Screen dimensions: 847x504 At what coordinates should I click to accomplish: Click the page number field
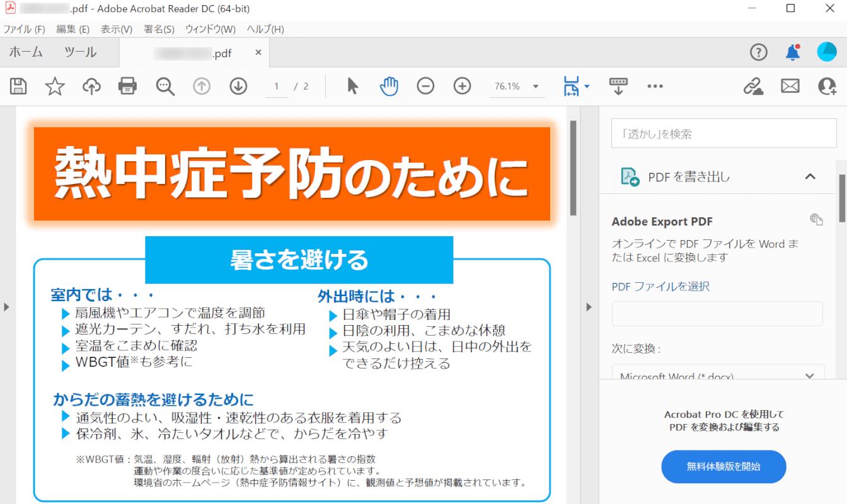(277, 86)
